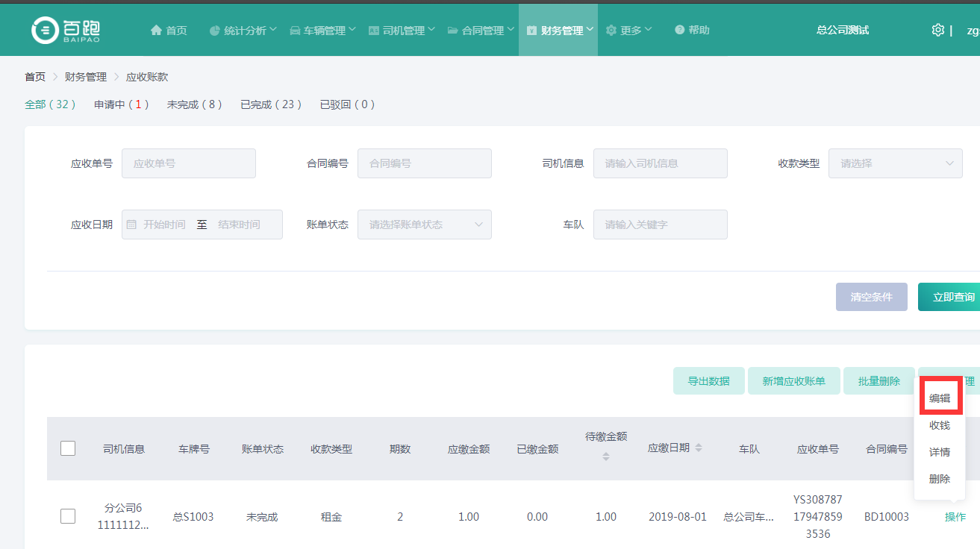Toggle the select-all header checkbox
The width and height of the screenshot is (980, 549).
(68, 448)
